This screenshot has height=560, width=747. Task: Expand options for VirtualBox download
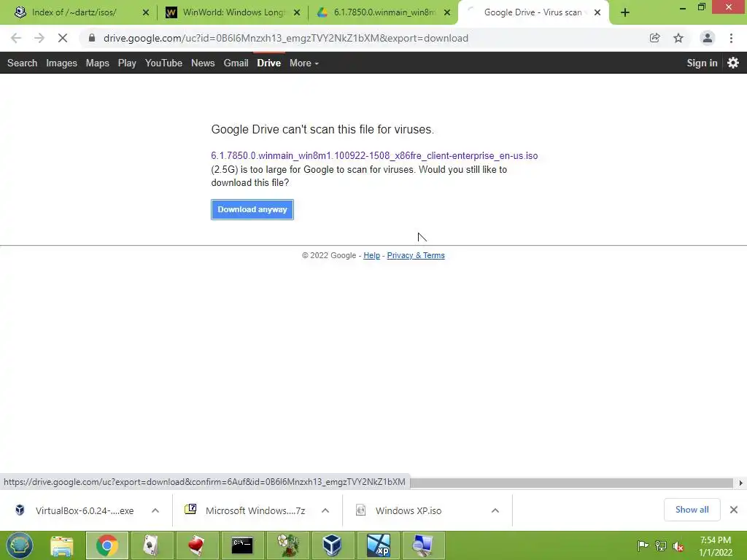[155, 510]
